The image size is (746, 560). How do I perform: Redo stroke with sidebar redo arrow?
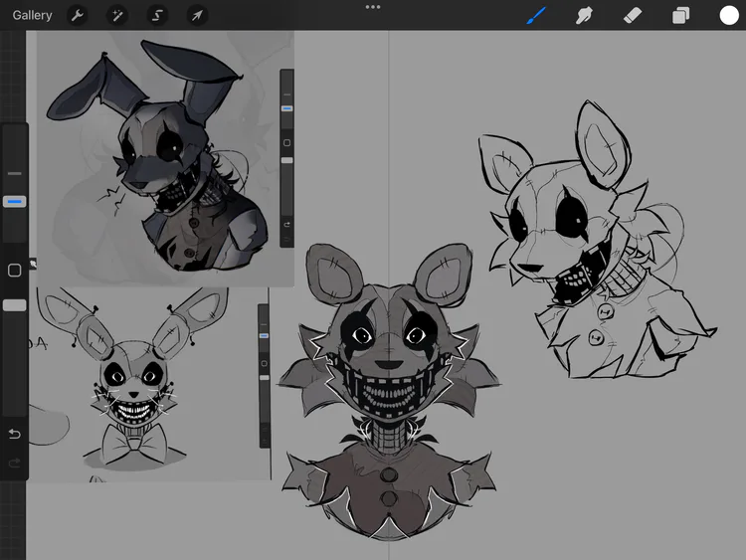coord(14,463)
